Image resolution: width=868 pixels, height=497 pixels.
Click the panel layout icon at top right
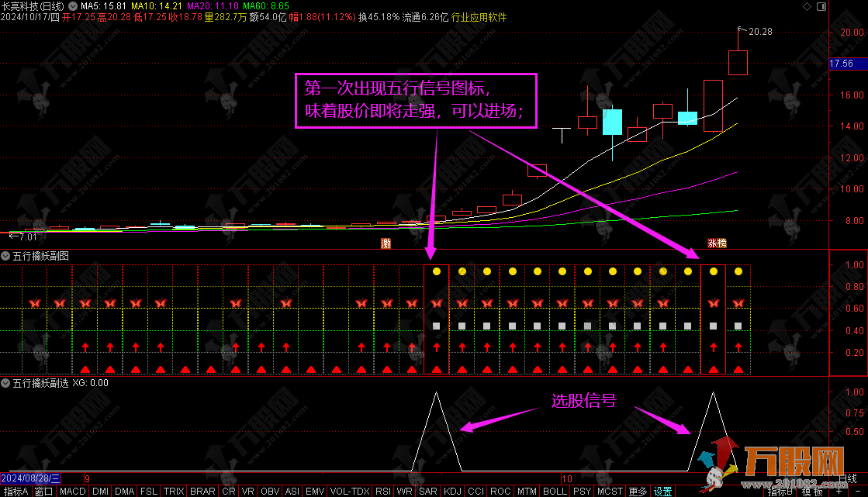[x=821, y=6]
